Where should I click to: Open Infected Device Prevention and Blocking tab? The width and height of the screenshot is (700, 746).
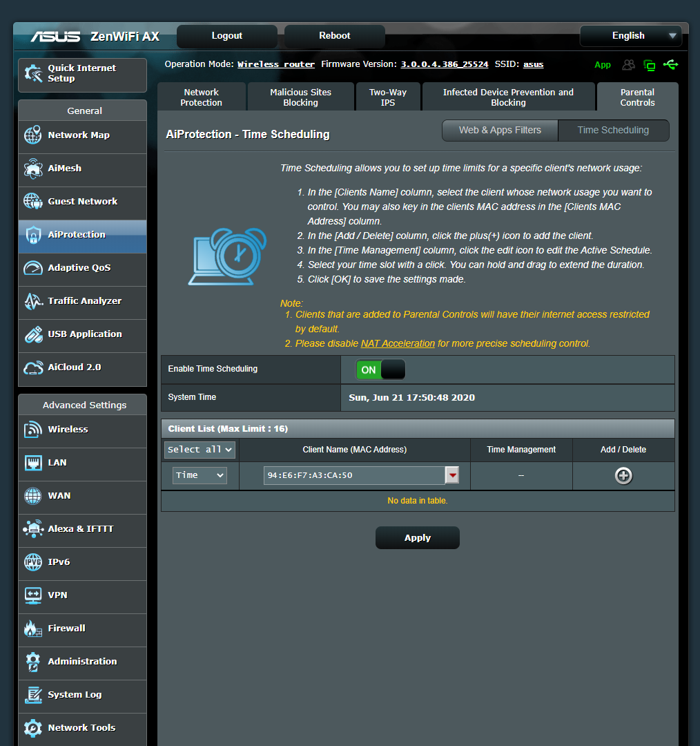coord(508,97)
